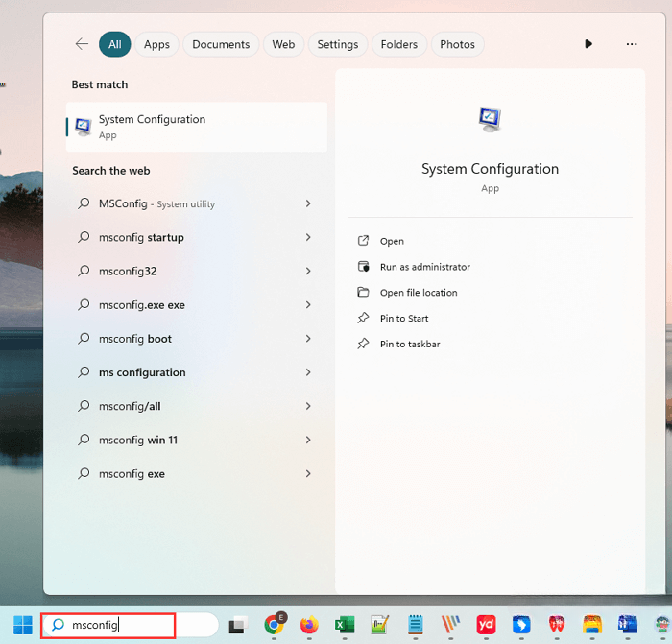
Task: Expand the msconfig win 11 suggestion chevron
Action: point(308,440)
